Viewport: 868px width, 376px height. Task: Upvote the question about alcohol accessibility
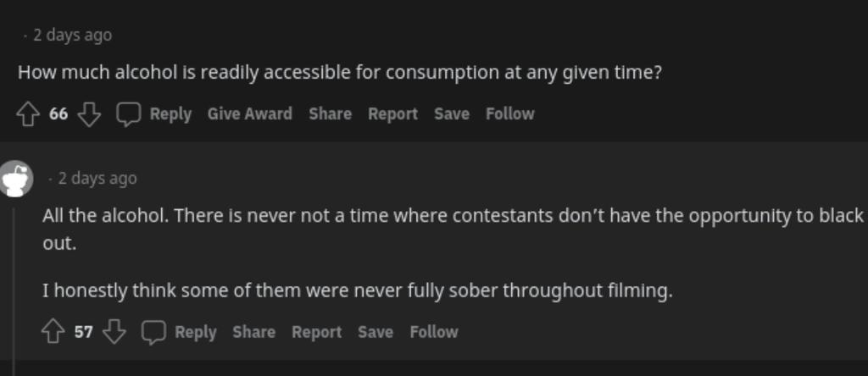point(29,114)
